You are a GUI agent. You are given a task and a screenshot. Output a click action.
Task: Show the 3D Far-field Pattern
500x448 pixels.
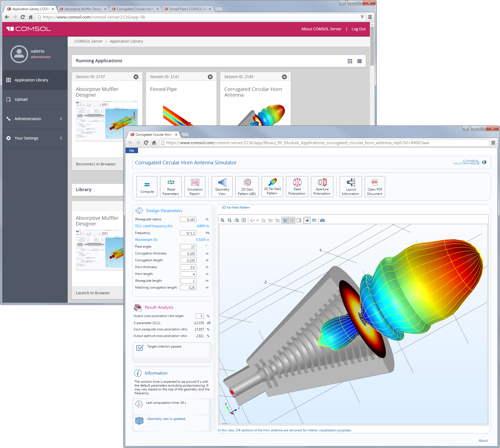[x=272, y=186]
